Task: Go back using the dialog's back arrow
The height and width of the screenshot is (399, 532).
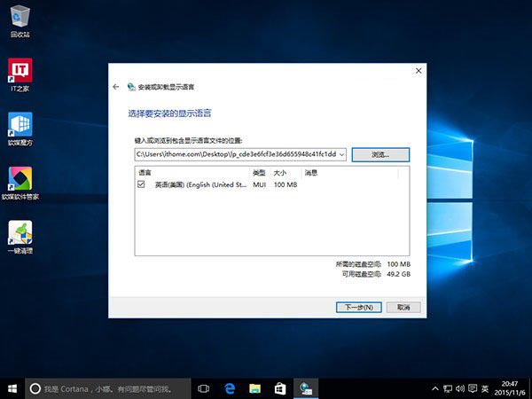Action: pyautogui.click(x=116, y=87)
